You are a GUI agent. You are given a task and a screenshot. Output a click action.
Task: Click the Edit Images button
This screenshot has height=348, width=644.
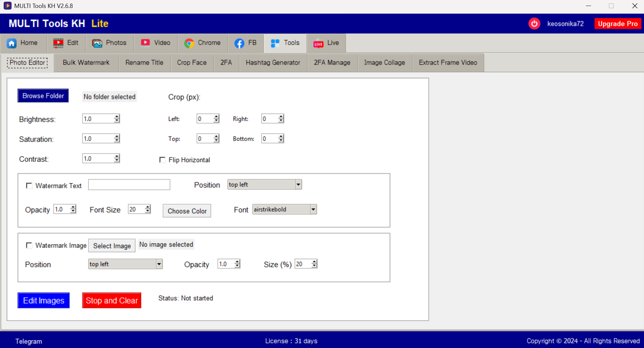pos(43,300)
